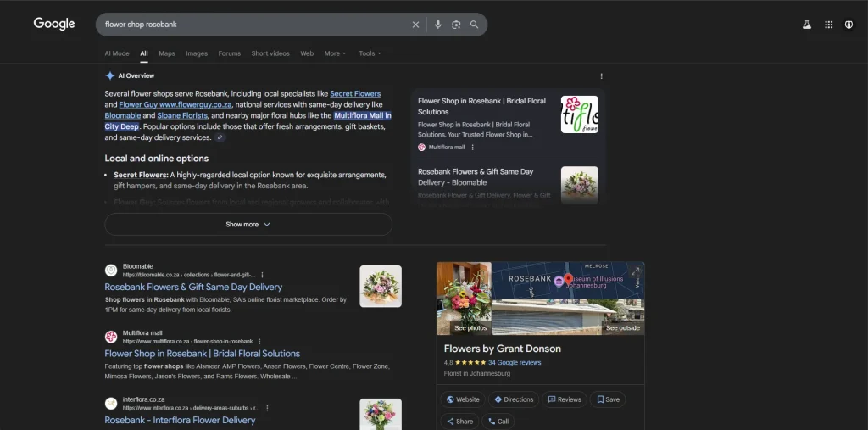Click the Google logo

pyautogui.click(x=54, y=24)
